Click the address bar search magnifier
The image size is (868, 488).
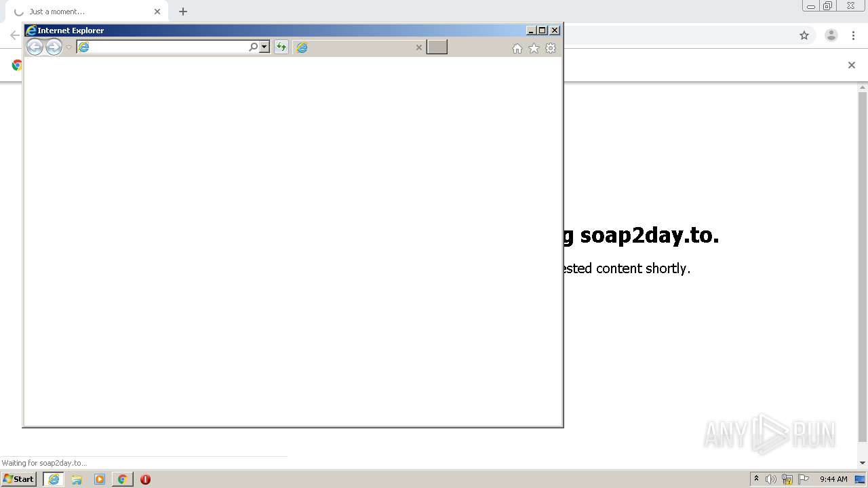tap(254, 47)
